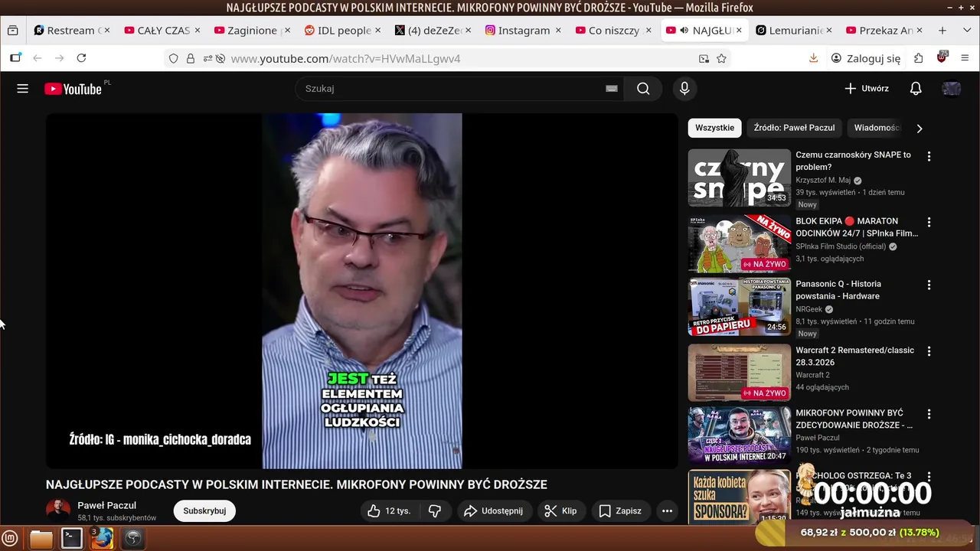This screenshot has height=551, width=980.
Task: Open Linux Mint start menu
Action: pyautogui.click(x=10, y=538)
